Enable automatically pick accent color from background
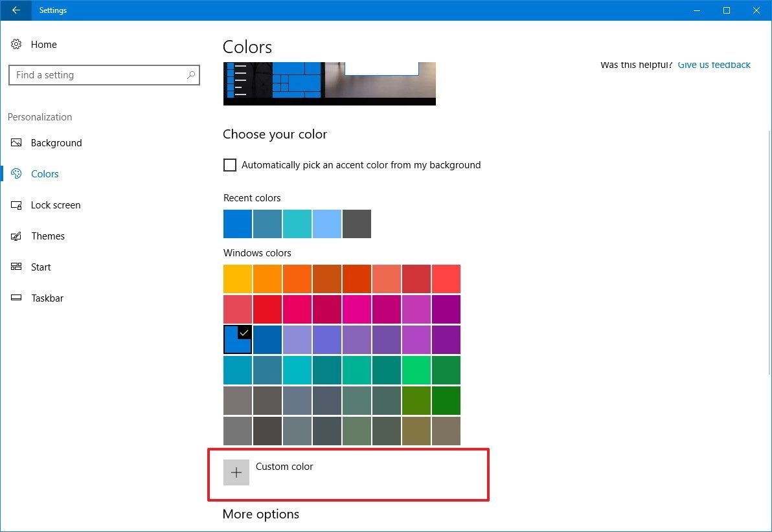This screenshot has height=532, width=772. click(230, 165)
